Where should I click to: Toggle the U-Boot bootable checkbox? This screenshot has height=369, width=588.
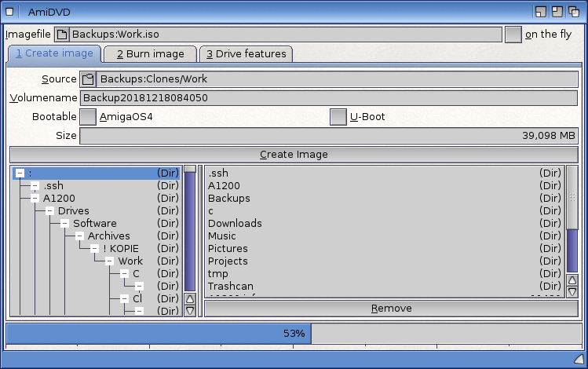point(338,117)
